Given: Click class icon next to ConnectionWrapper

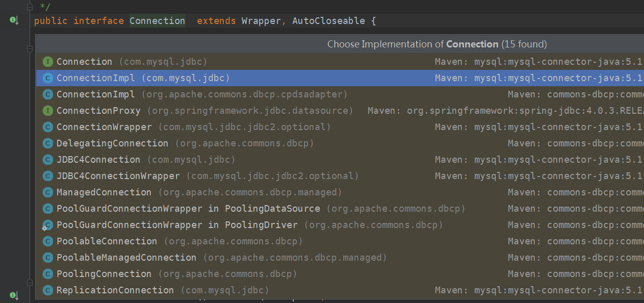Looking at the screenshot, I should 47,127.
